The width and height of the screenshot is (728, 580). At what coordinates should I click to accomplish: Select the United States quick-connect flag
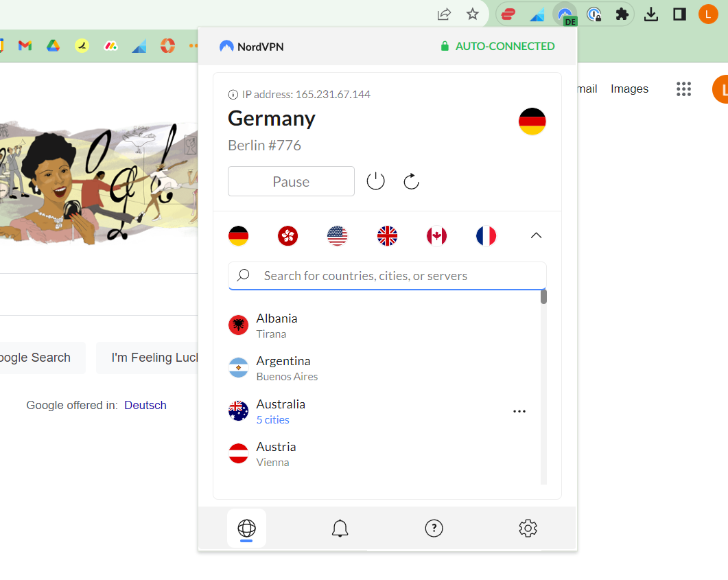point(337,235)
